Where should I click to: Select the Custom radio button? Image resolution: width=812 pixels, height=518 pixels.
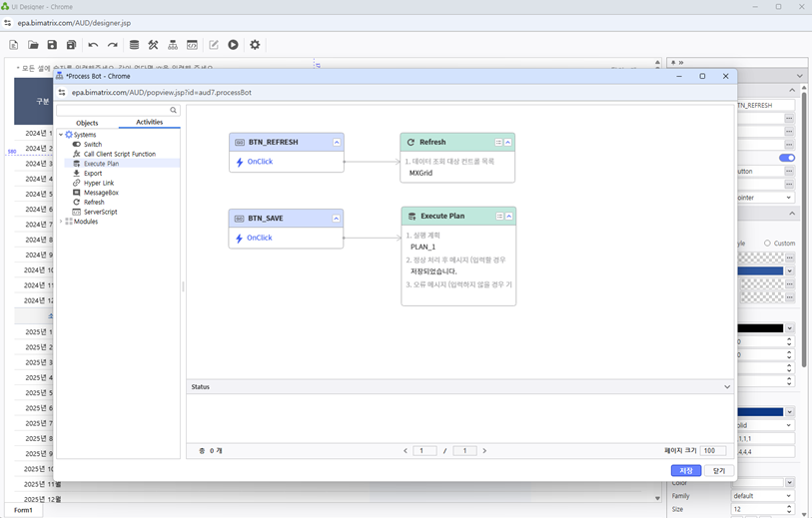click(767, 243)
